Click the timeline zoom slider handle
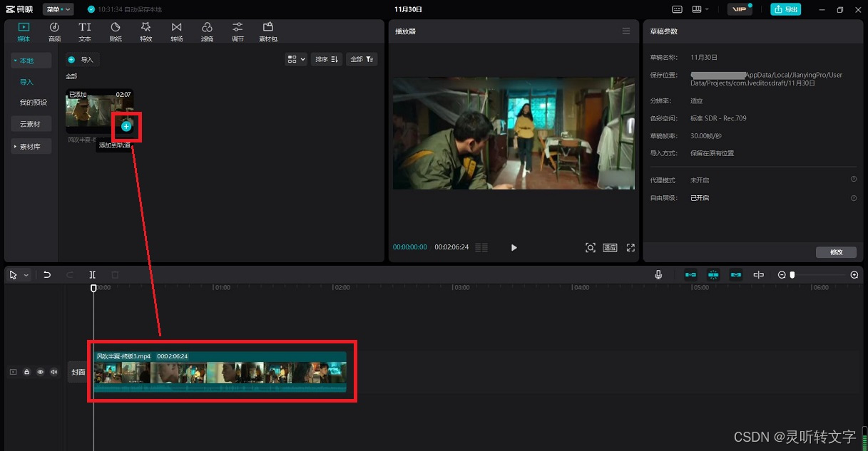Image resolution: width=868 pixels, height=451 pixels. 792,275
